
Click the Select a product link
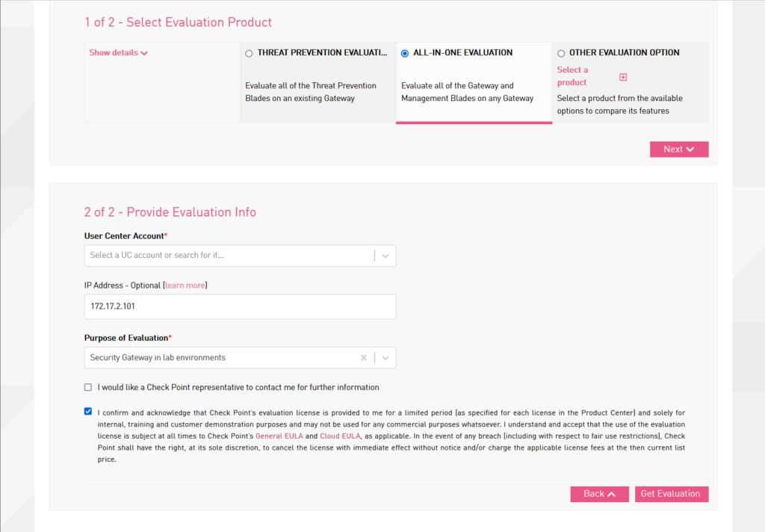tap(573, 76)
